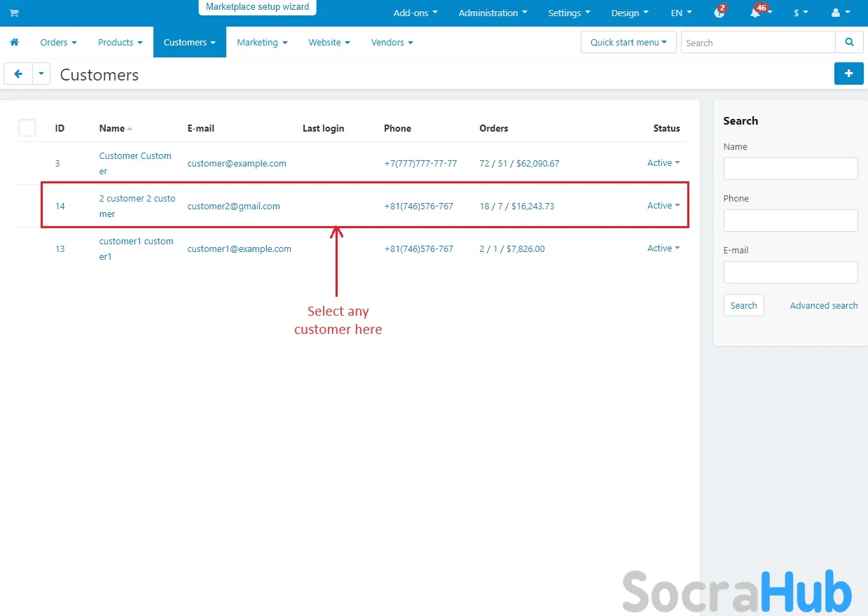This screenshot has width=868, height=616.
Task: Open the EN language selector
Action: pyautogui.click(x=681, y=13)
